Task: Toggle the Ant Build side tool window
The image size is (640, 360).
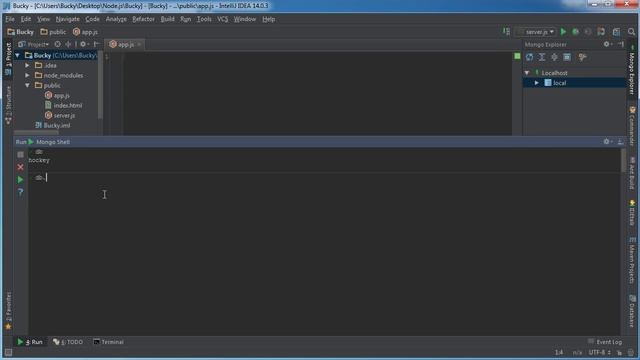Action: coord(632,173)
